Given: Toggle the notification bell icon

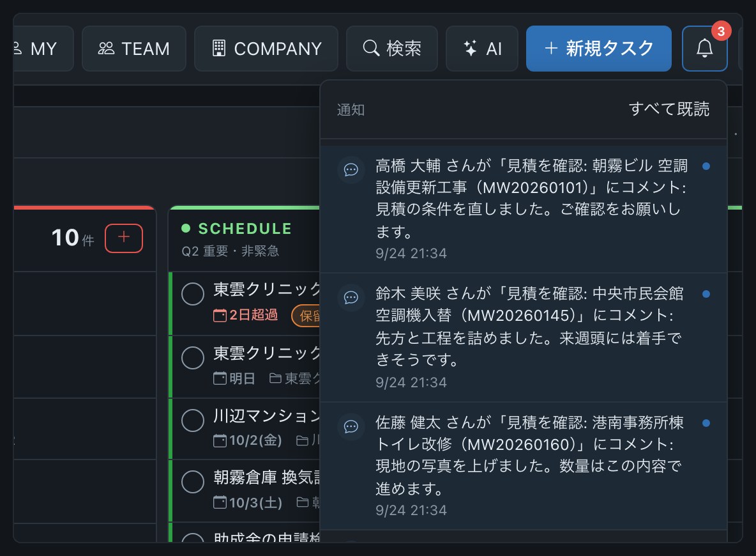Looking at the screenshot, I should coord(704,49).
